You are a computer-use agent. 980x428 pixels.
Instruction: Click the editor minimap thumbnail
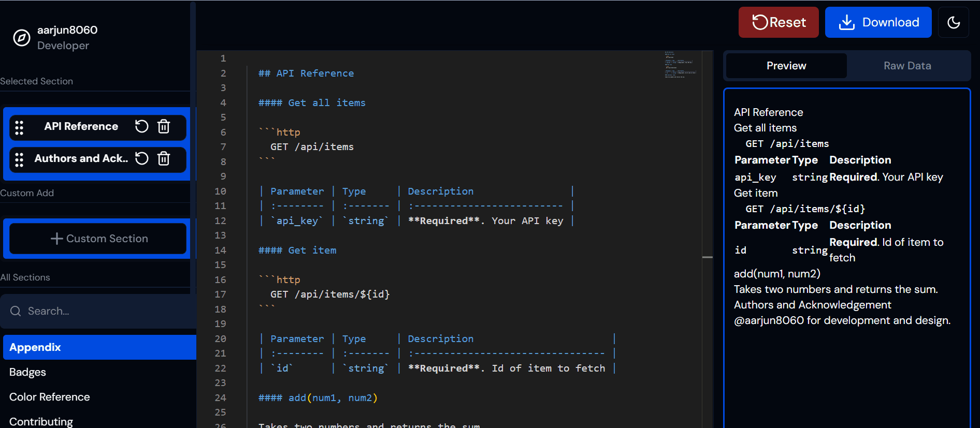pyautogui.click(x=681, y=65)
